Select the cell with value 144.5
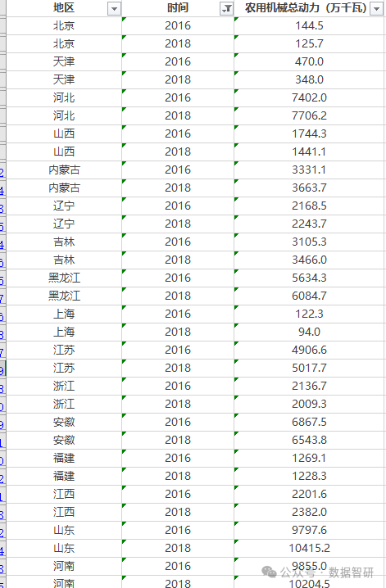Viewport: 386px width, 588px height. pyautogui.click(x=309, y=26)
